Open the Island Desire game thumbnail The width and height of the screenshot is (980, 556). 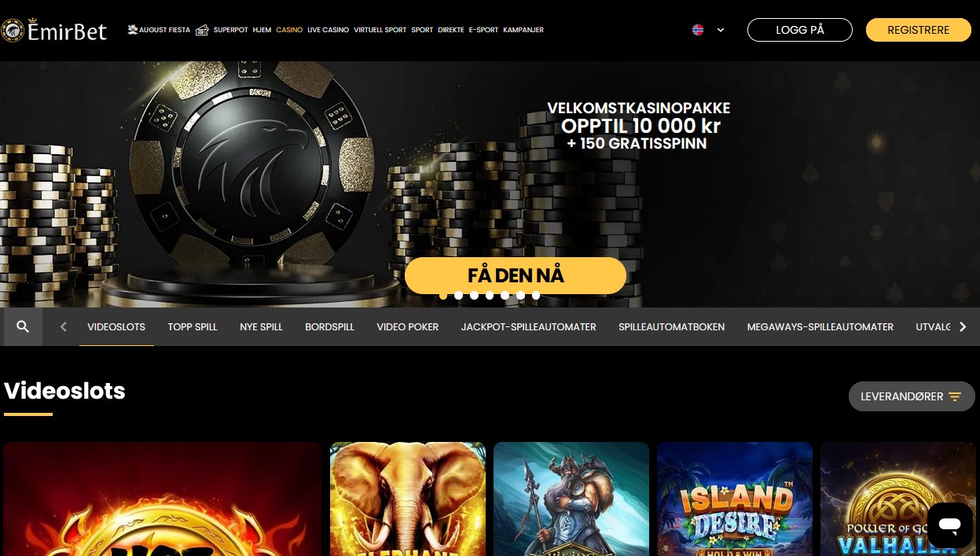tap(735, 499)
